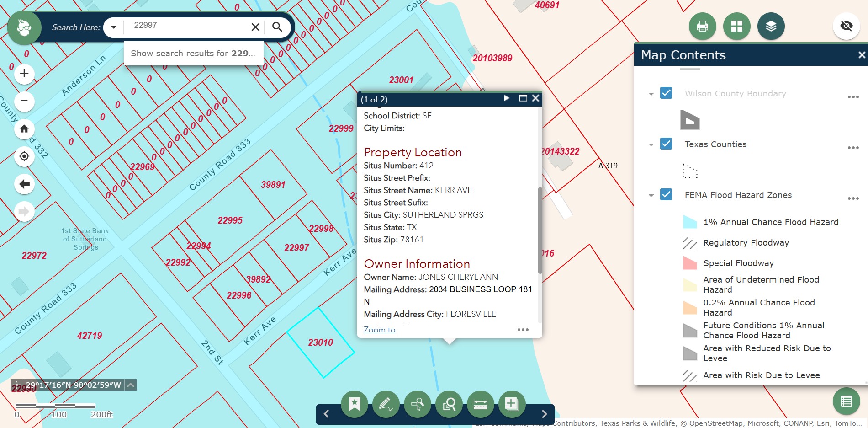
Task: Open Texas Counties layer options menu
Action: tap(853, 148)
